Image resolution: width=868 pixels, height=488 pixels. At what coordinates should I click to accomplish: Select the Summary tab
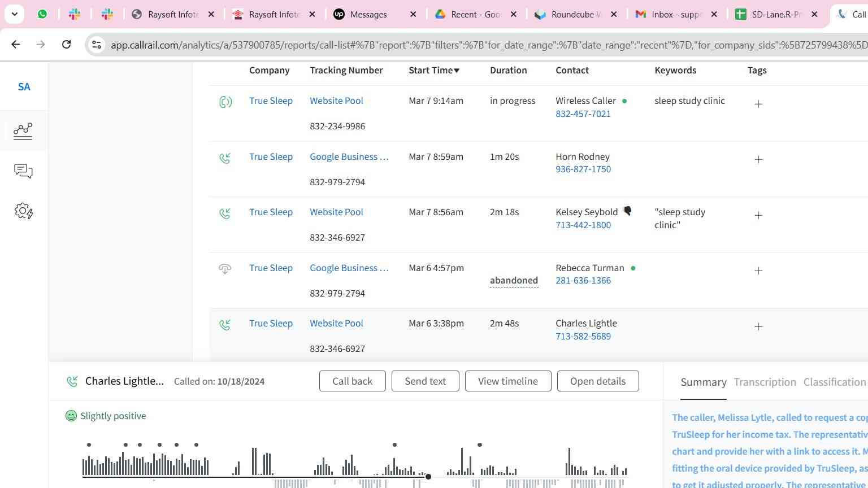tap(703, 382)
